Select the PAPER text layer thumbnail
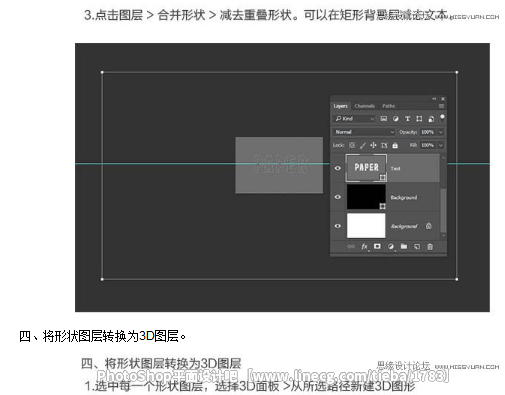 (x=366, y=168)
